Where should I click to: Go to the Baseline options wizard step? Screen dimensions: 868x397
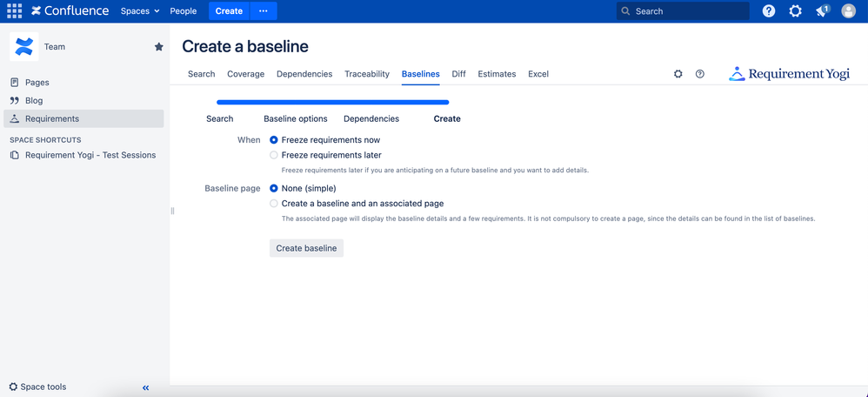296,118
